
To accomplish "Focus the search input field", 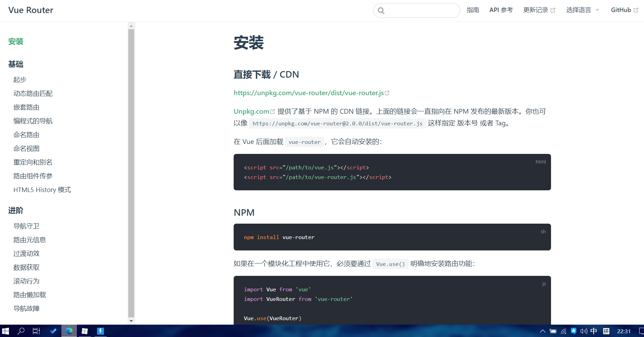I will [417, 11].
